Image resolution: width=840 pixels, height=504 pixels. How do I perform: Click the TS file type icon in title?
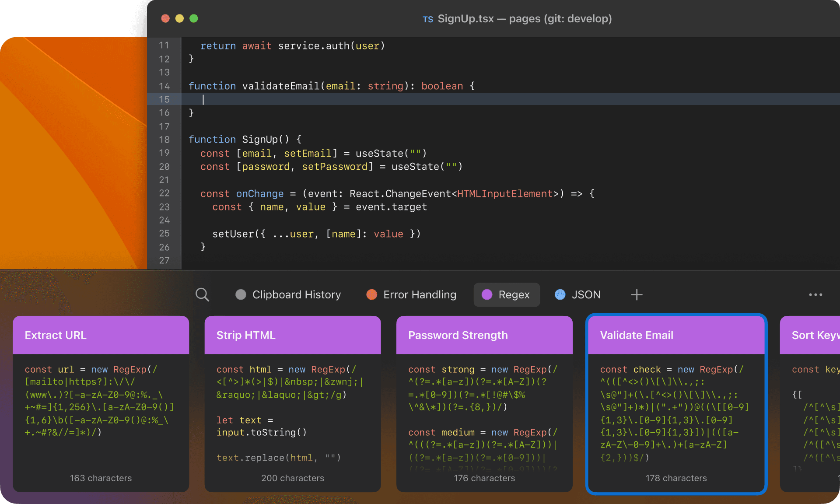pyautogui.click(x=427, y=19)
